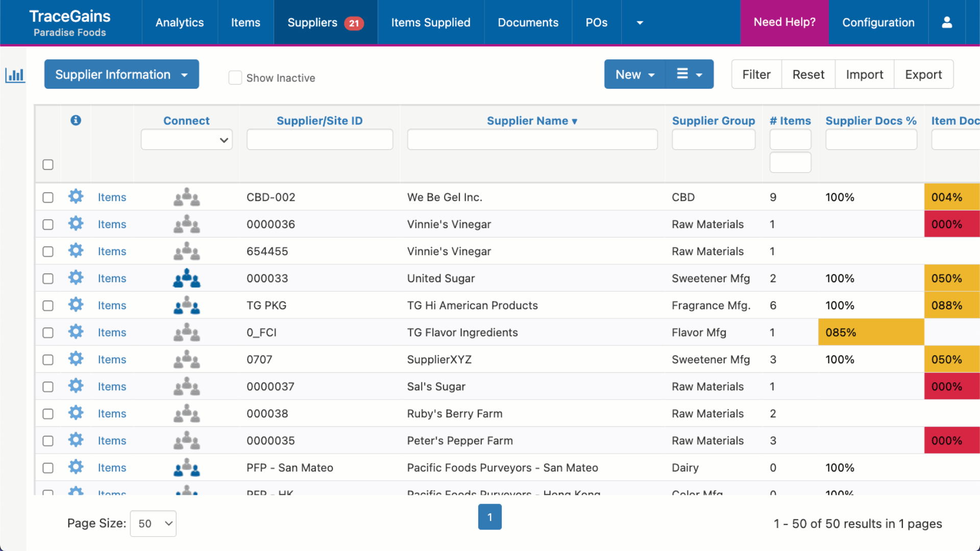The width and height of the screenshot is (980, 551).
Task: Open the user profile icon
Action: tap(947, 22)
